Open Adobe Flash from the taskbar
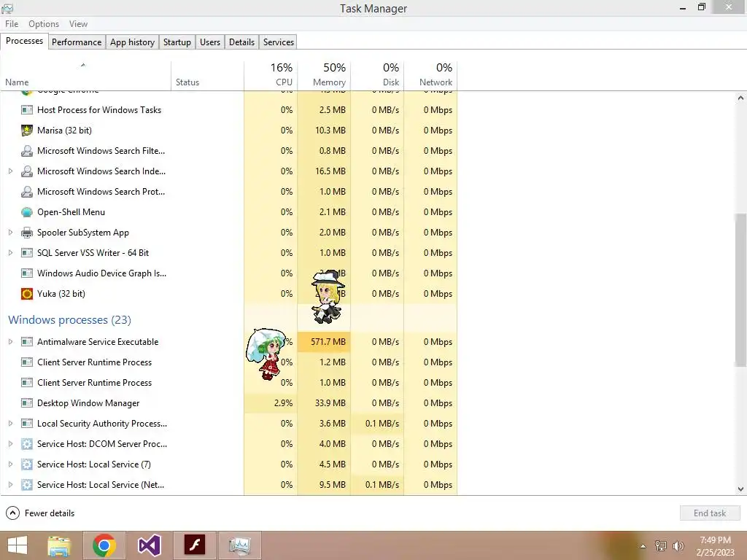This screenshot has width=747, height=560. click(x=194, y=545)
